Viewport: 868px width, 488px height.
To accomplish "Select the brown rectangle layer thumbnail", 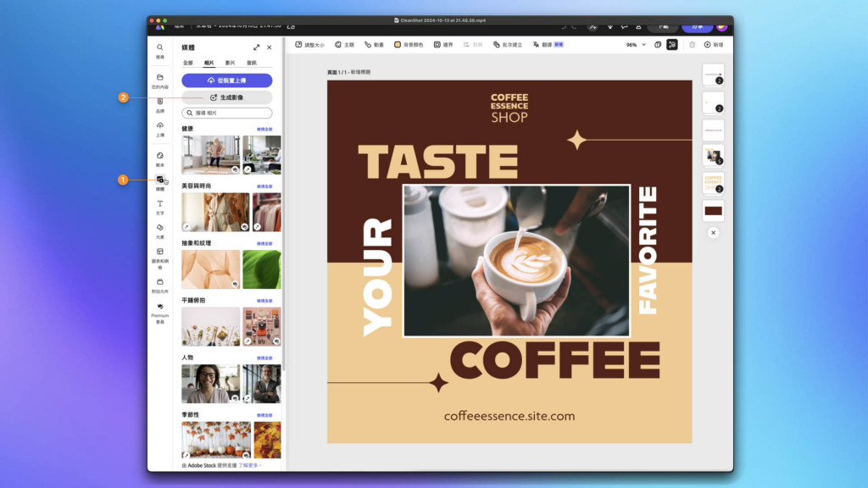I will click(x=713, y=211).
